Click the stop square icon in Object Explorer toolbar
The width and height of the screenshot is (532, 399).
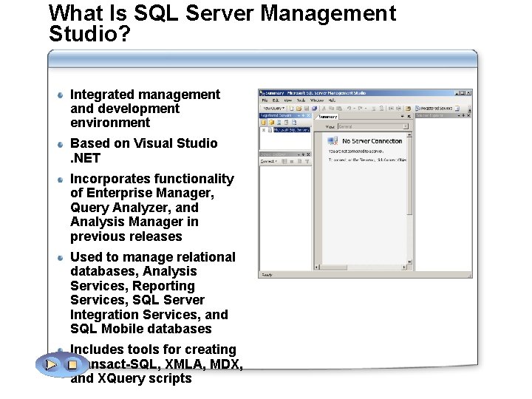point(292,162)
